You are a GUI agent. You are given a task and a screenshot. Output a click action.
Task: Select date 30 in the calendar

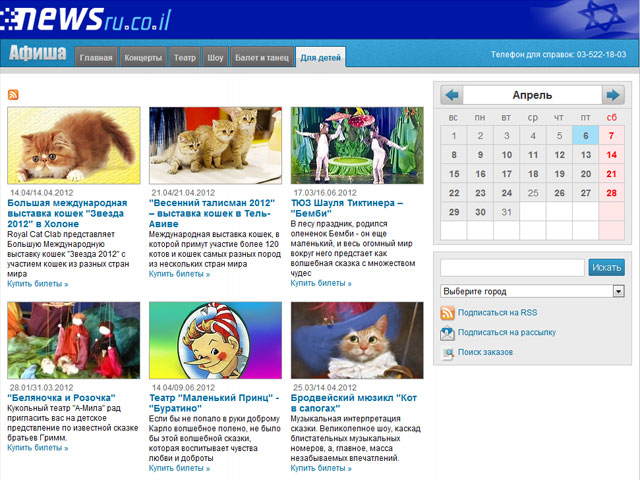pos(480,212)
